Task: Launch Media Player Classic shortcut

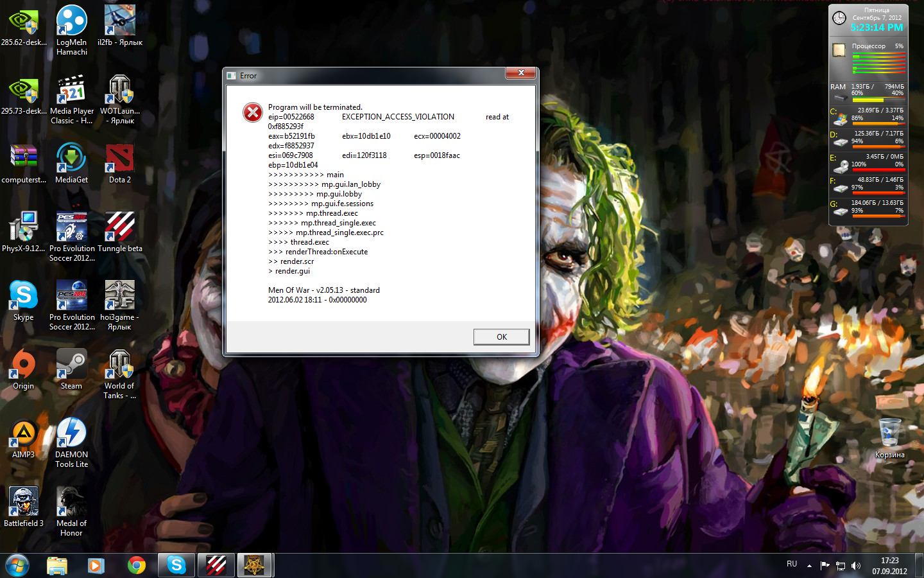Action: point(71,100)
